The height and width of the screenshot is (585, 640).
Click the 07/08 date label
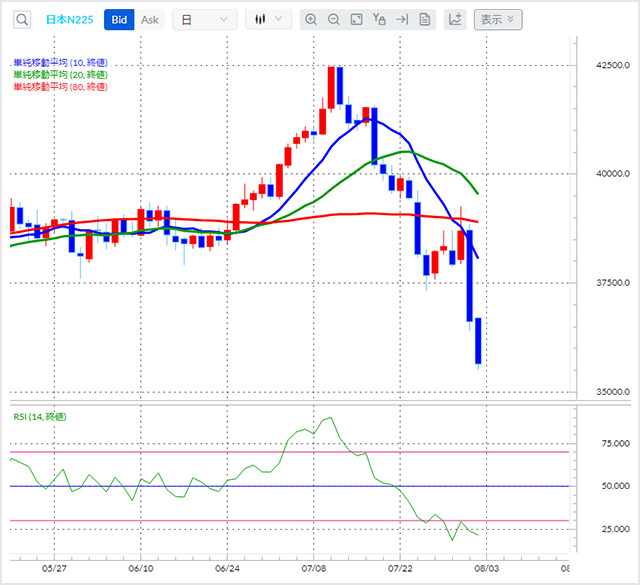[x=314, y=568]
